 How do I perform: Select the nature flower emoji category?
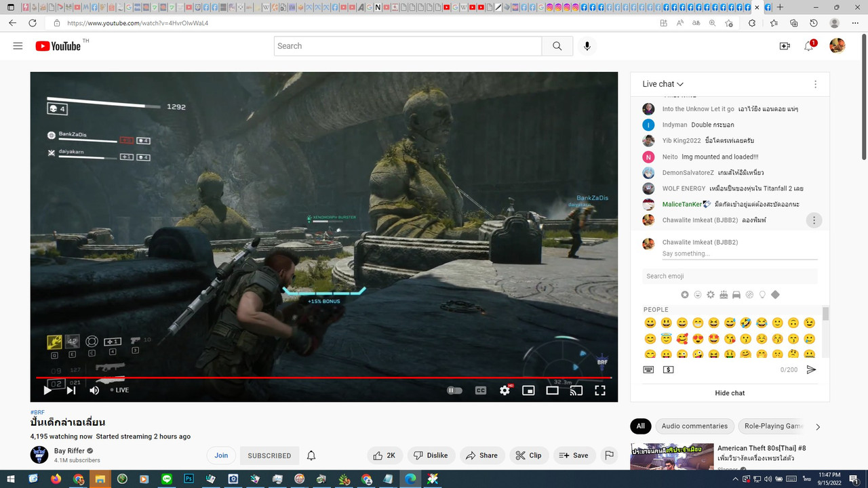[x=711, y=295]
